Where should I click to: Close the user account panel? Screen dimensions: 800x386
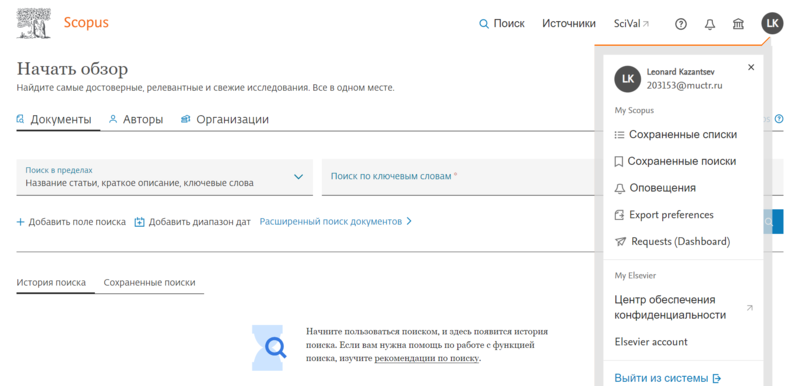coord(751,67)
